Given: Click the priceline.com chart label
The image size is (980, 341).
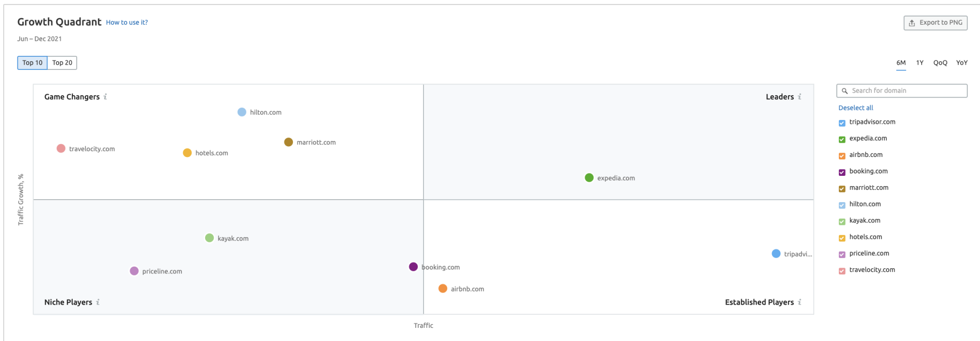Looking at the screenshot, I should 162,272.
